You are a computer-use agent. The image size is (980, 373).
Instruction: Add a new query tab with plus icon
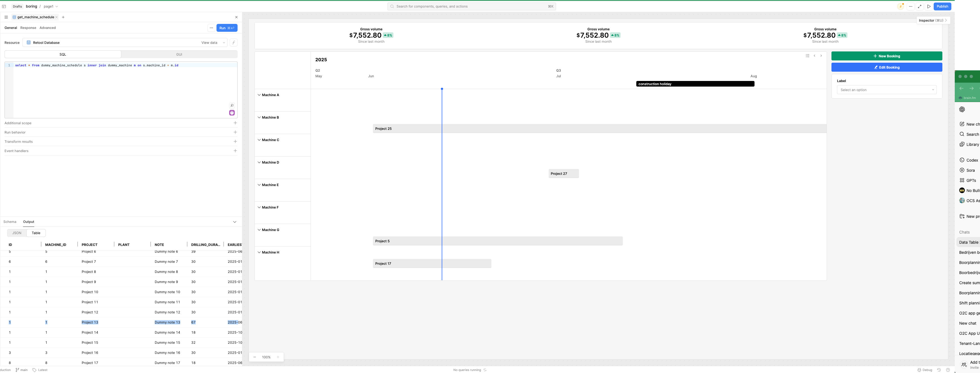pyautogui.click(x=63, y=17)
